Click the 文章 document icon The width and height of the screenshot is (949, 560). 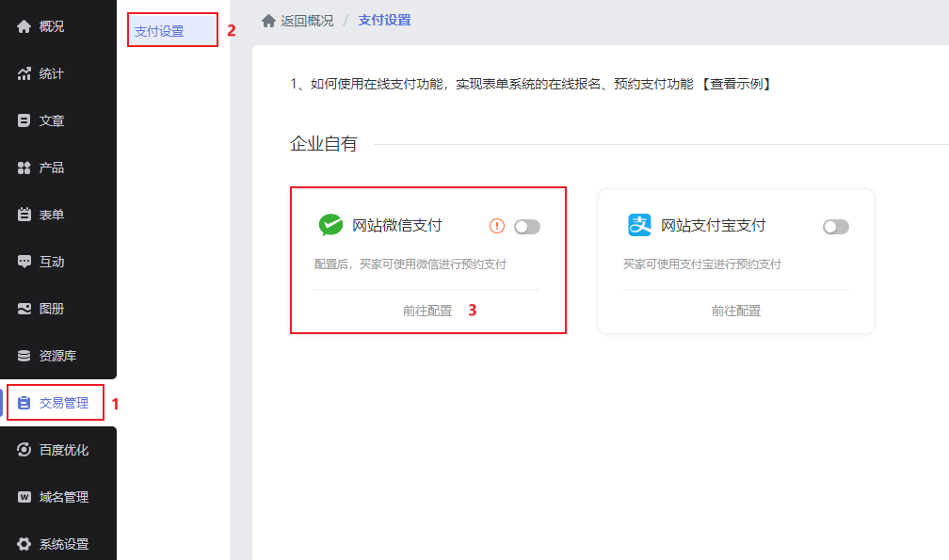24,121
